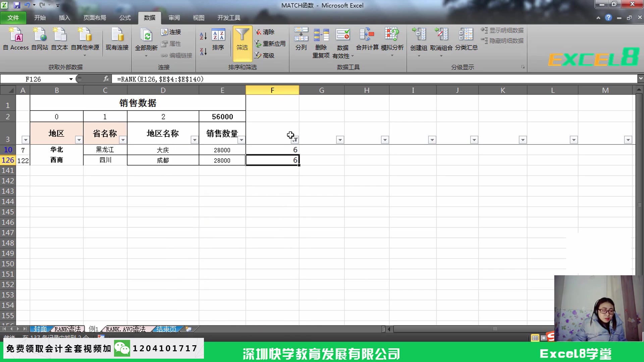Screen dimensions: 644x362
Task: Click the Text to Columns (分列) icon
Action: [x=301, y=39]
